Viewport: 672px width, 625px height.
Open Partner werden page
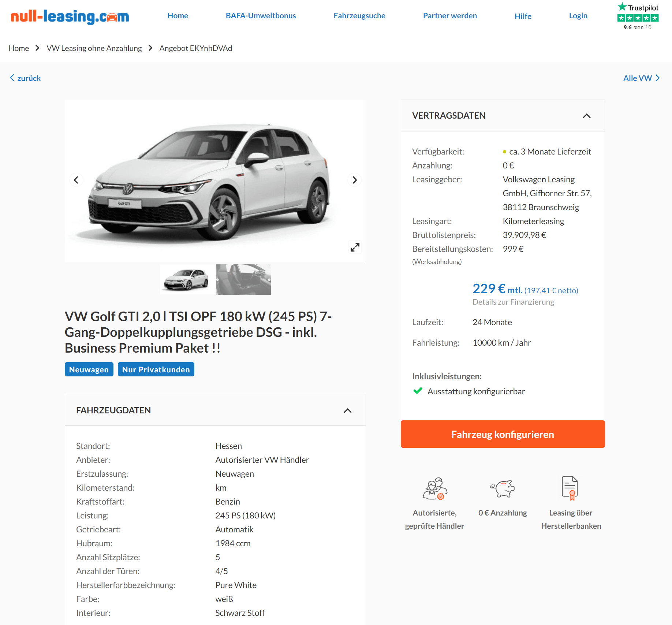[450, 16]
